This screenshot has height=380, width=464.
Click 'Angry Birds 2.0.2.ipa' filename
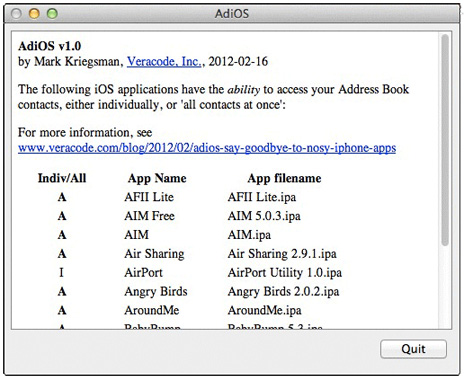tap(284, 292)
